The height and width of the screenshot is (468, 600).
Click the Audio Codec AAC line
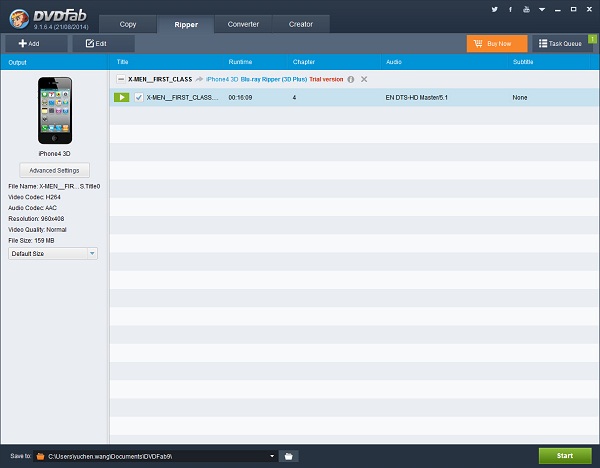tap(33, 208)
